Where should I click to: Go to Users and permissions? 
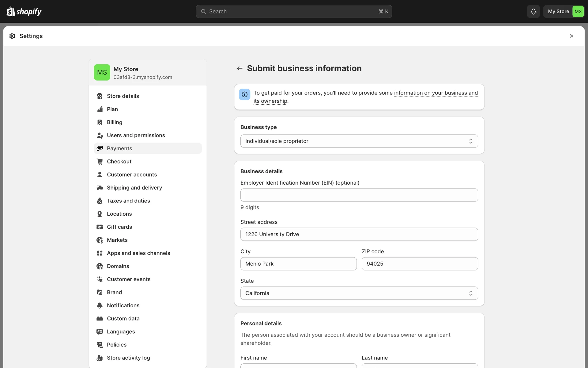click(136, 135)
